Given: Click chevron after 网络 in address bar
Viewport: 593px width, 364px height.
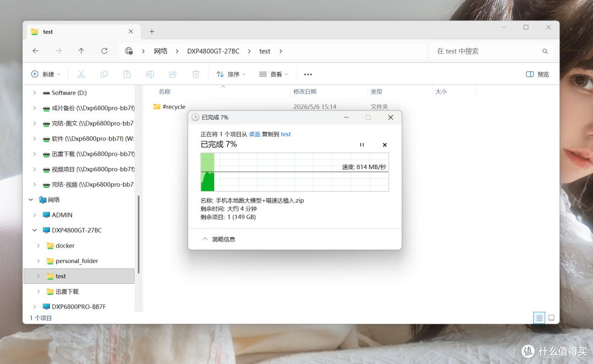Looking at the screenshot, I should [177, 51].
